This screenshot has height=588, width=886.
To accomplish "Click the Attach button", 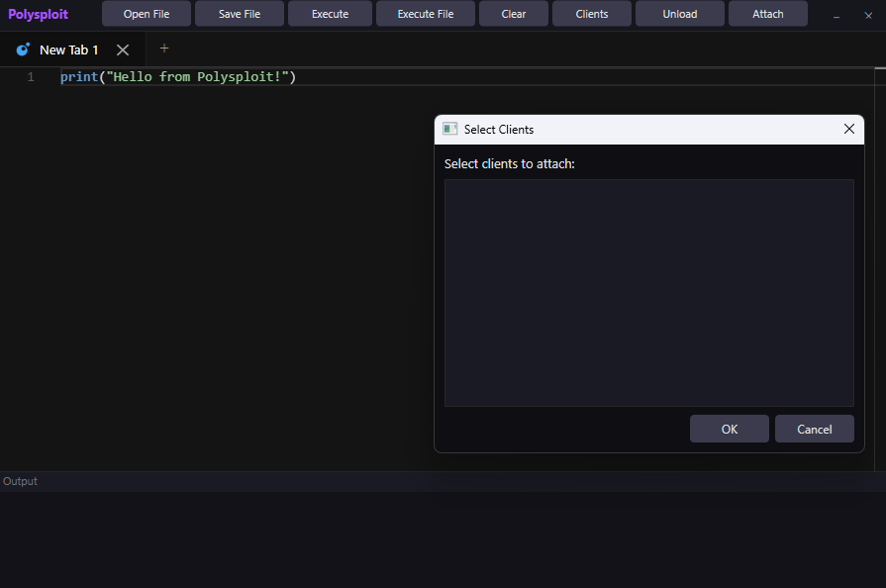I will point(768,14).
